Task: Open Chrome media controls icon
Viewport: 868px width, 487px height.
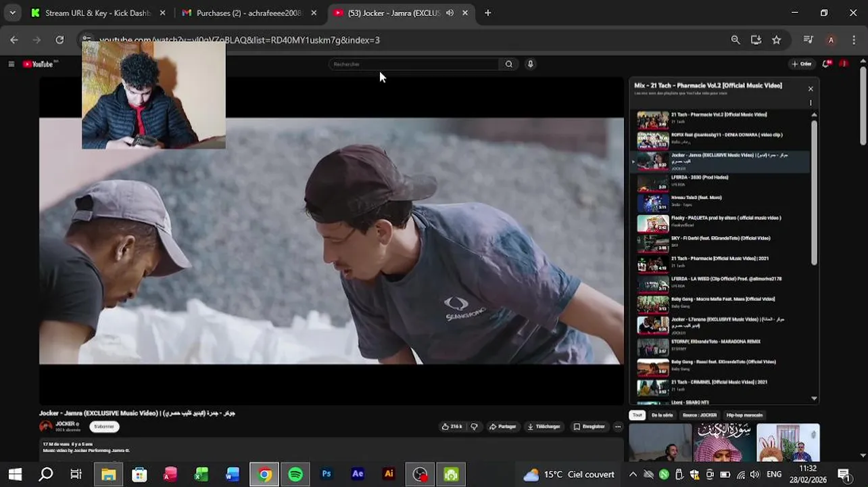Action: pyautogui.click(x=808, y=40)
